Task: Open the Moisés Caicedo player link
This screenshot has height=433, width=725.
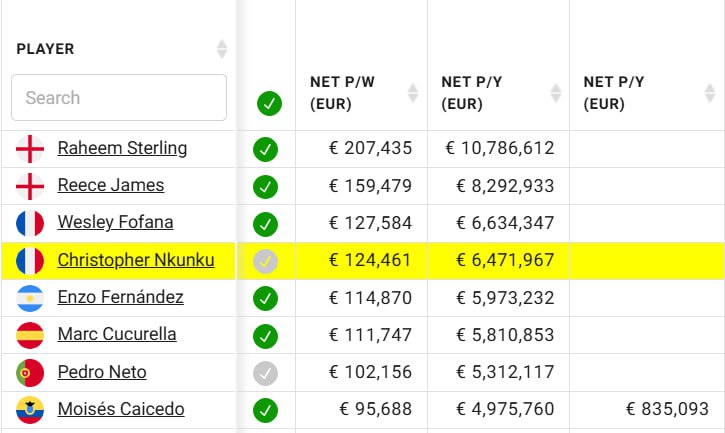Action: coord(120,409)
